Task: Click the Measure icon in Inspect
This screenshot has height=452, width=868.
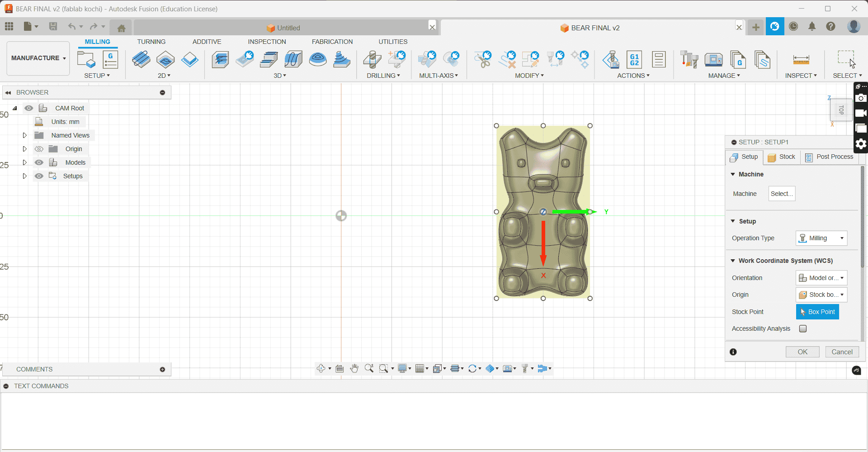Action: coord(801,59)
